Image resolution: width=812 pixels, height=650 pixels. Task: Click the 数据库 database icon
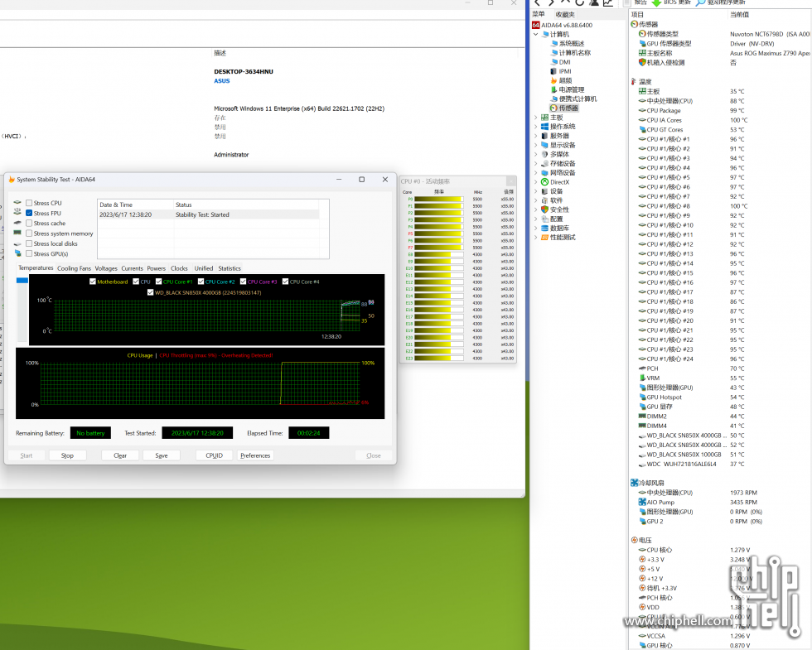pos(545,228)
